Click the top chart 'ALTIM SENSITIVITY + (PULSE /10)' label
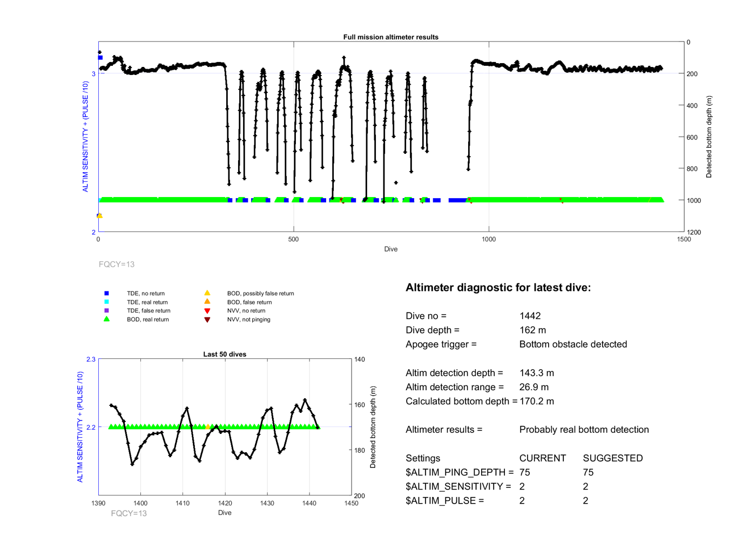This screenshot has height=557, width=756. pyautogui.click(x=85, y=137)
